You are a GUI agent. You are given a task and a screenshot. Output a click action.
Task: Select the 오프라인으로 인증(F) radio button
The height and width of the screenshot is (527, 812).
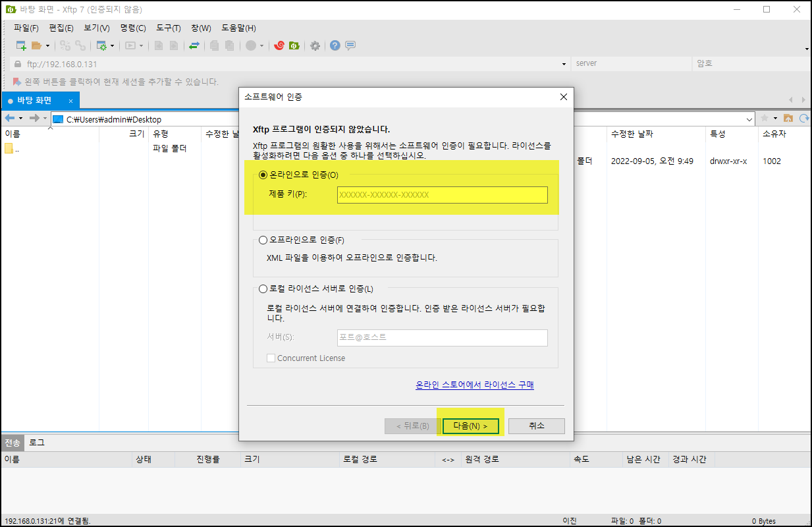click(263, 240)
